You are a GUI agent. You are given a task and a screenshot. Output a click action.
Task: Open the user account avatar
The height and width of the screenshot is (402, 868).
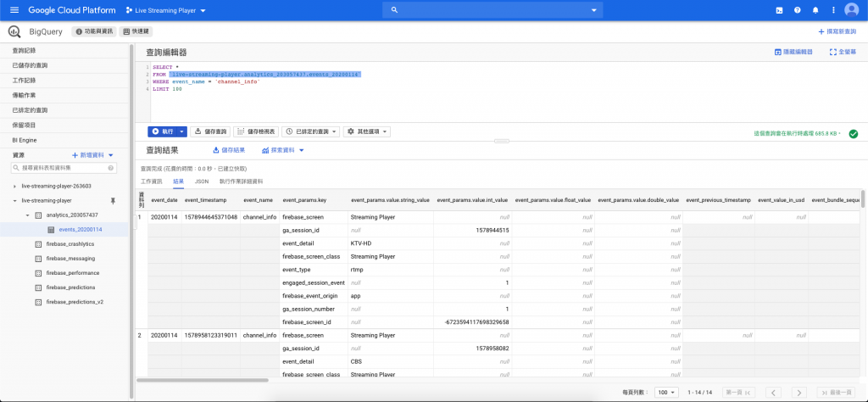pyautogui.click(x=851, y=10)
